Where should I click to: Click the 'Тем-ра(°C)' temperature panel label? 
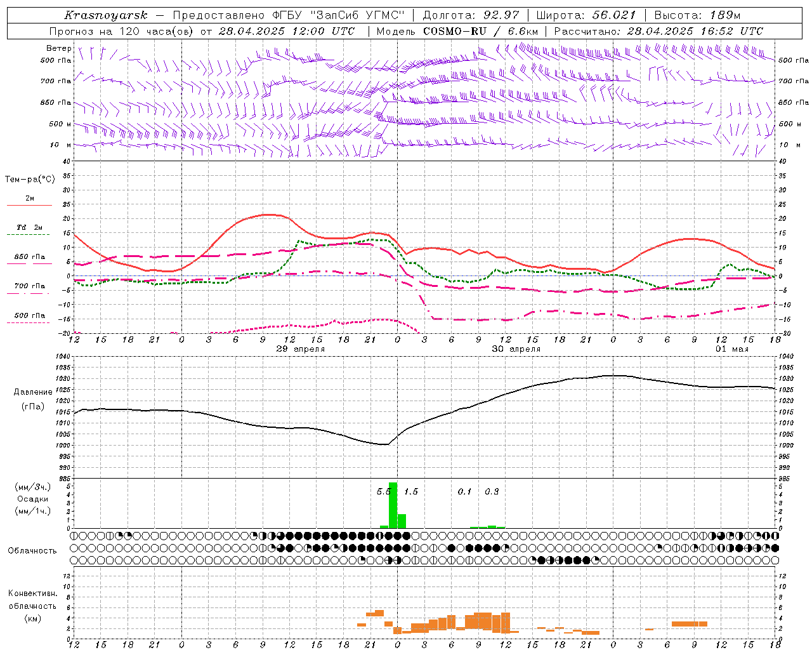click(30, 180)
